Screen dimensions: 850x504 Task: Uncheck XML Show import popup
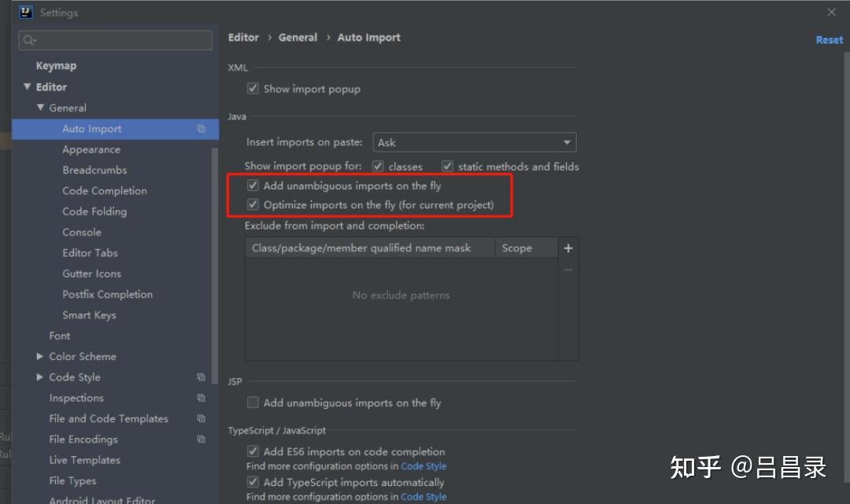pos(253,89)
